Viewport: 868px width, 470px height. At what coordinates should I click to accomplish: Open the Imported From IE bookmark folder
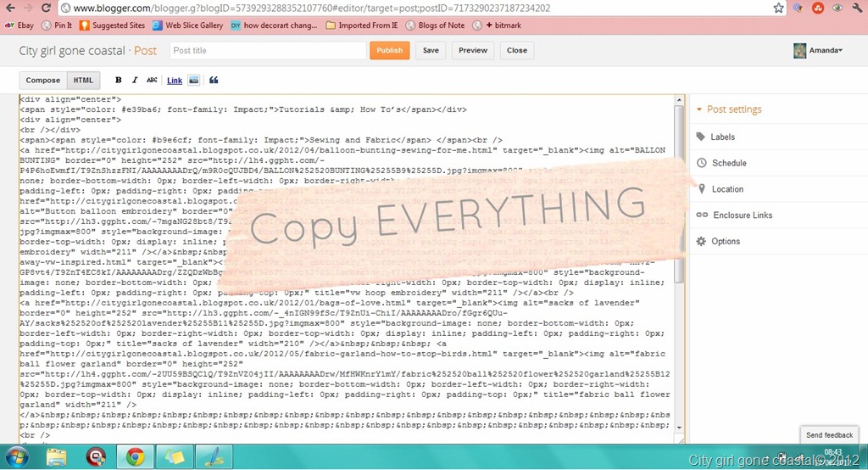(361, 25)
